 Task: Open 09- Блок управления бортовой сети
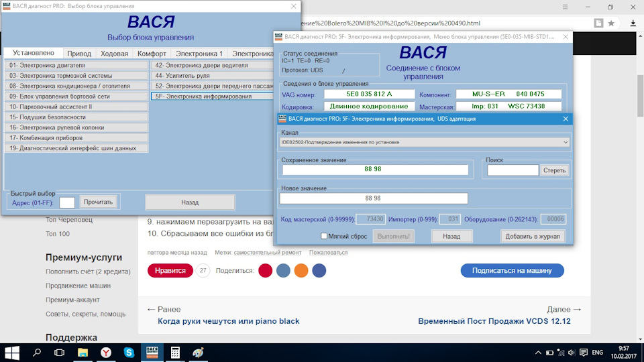[x=76, y=97]
